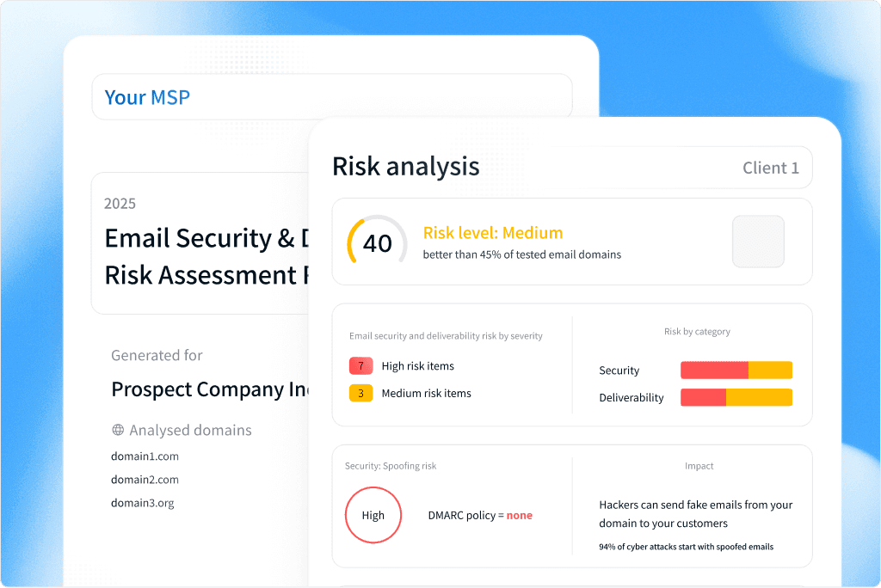The image size is (881, 588).
Task: Click the Analysed domains heading
Action: 190,430
